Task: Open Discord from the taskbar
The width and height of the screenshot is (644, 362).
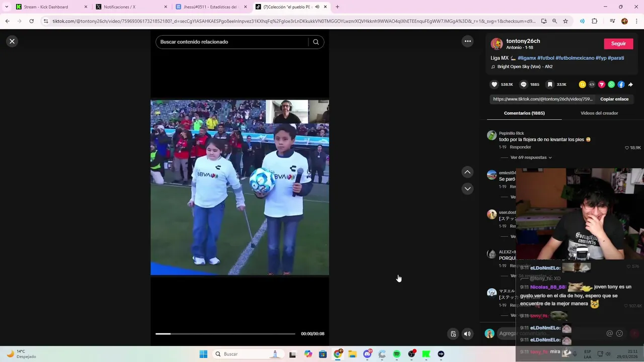Action: pyautogui.click(x=367, y=354)
